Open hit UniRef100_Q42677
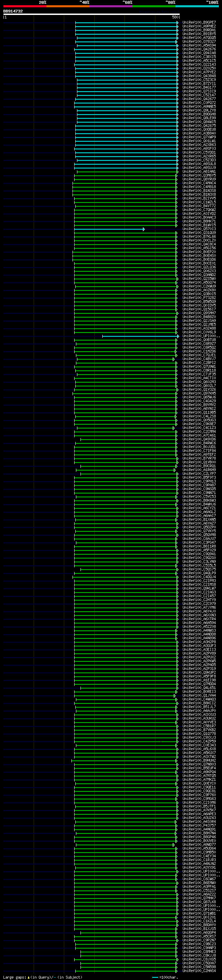 point(199,99)
